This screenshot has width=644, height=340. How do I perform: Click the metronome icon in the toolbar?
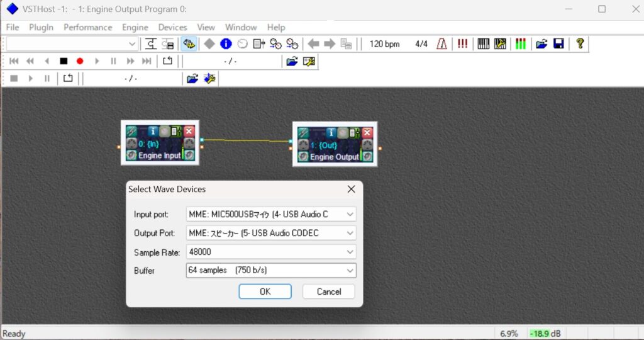pyautogui.click(x=443, y=44)
